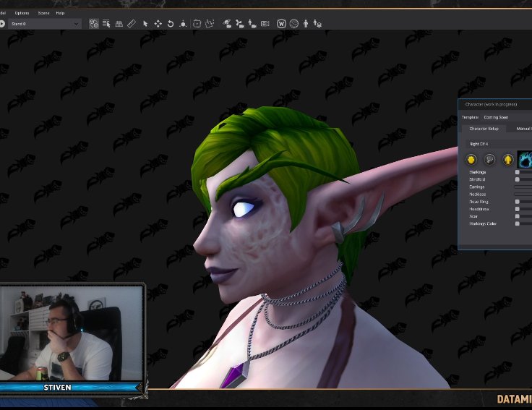Select the arrow pointer tool

[145, 24]
